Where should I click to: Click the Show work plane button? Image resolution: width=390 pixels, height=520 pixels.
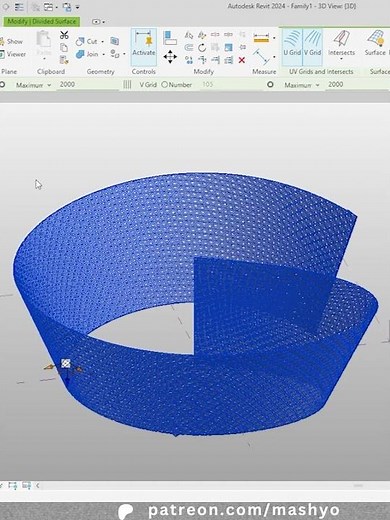(11, 42)
